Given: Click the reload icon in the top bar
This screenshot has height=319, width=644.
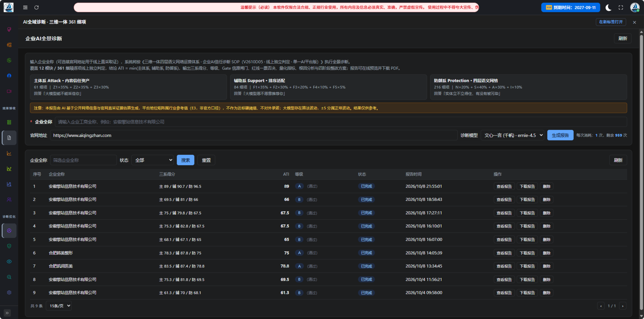Looking at the screenshot, I should tap(37, 8).
